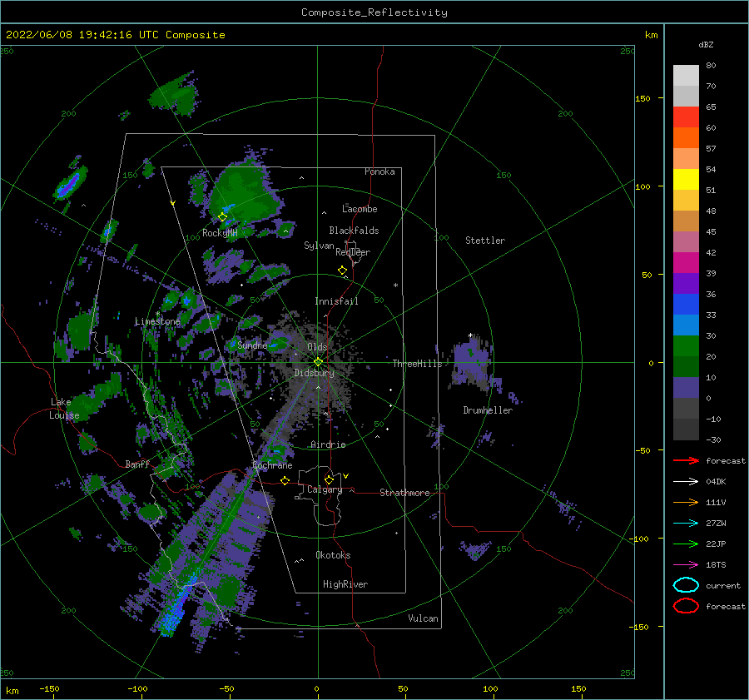Click the 'RockyMH' label on the map

click(220, 233)
